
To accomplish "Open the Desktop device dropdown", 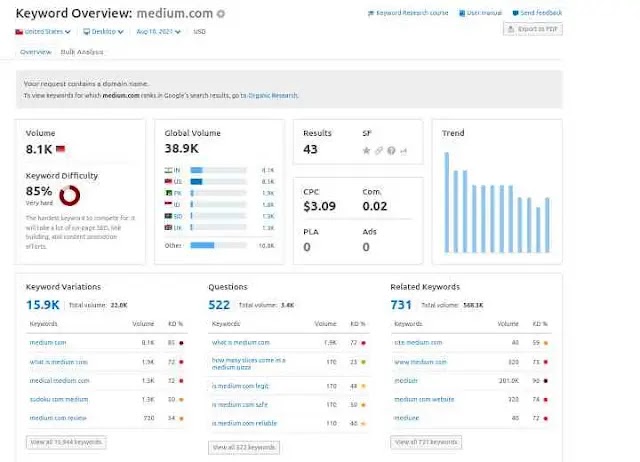I will click(x=103, y=31).
